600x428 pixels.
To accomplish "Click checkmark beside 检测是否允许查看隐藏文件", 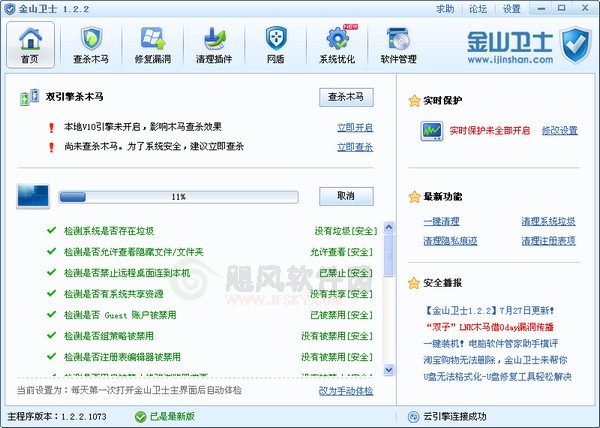I will (51, 251).
